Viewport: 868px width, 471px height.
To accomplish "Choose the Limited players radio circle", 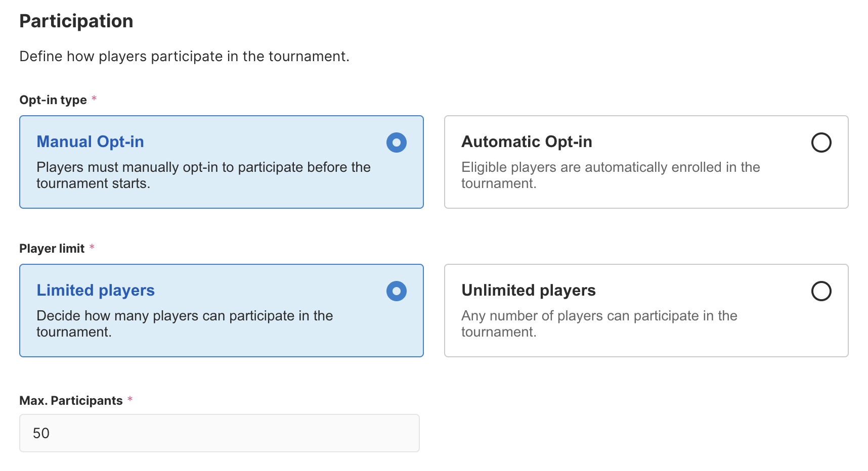I will [x=396, y=291].
